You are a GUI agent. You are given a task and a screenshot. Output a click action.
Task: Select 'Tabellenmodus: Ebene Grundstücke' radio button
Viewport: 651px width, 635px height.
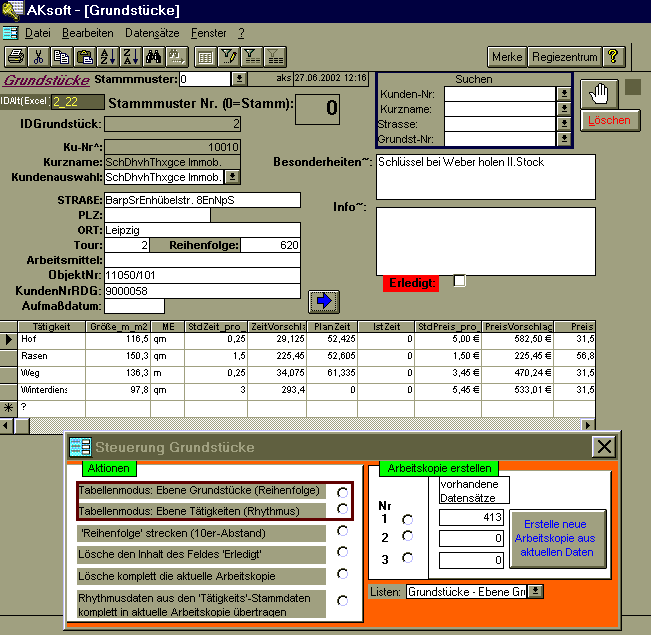(343, 492)
